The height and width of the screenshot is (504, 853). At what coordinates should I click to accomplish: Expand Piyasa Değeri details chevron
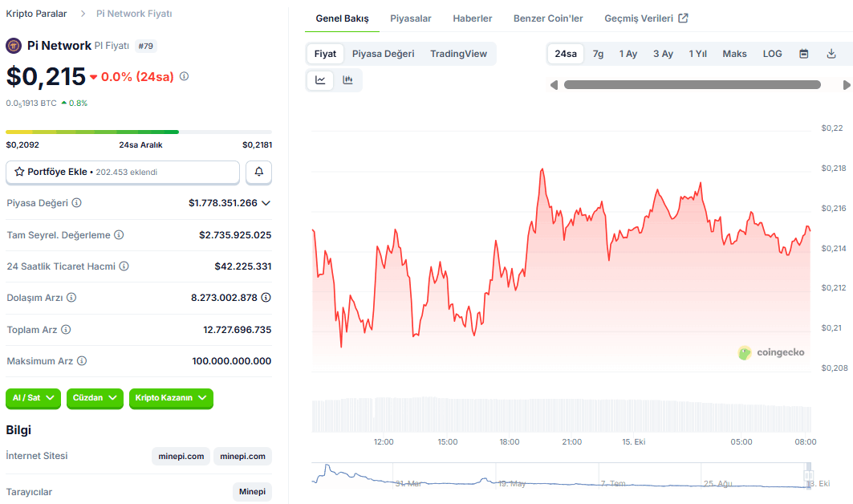266,203
